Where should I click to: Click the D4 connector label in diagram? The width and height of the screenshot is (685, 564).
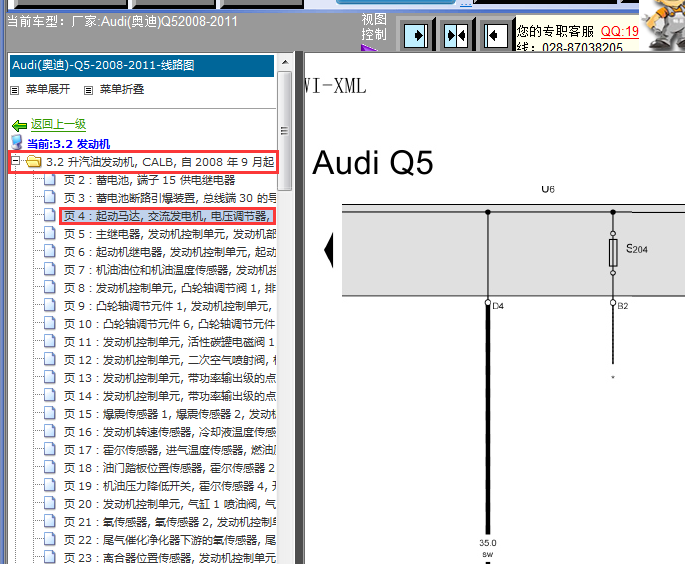498,306
